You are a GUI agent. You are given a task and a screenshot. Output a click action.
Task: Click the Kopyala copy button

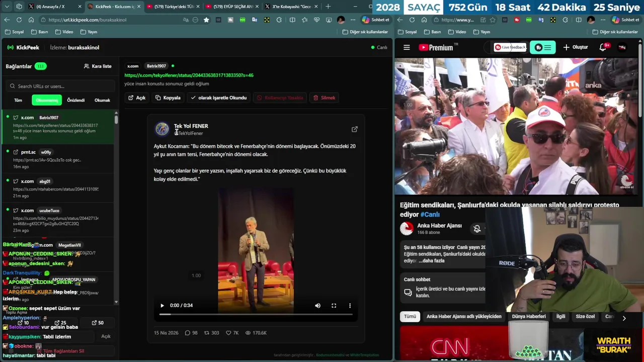[168, 98]
